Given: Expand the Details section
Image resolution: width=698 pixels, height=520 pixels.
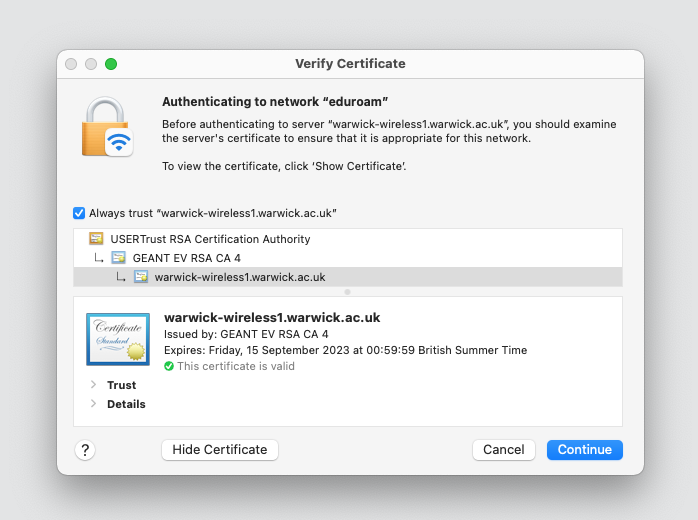Looking at the screenshot, I should point(94,404).
